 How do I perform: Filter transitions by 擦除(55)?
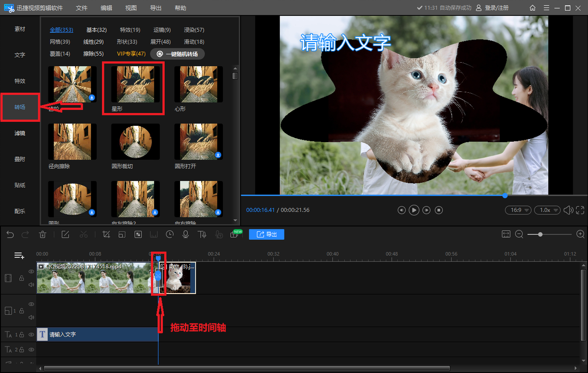(x=93, y=54)
